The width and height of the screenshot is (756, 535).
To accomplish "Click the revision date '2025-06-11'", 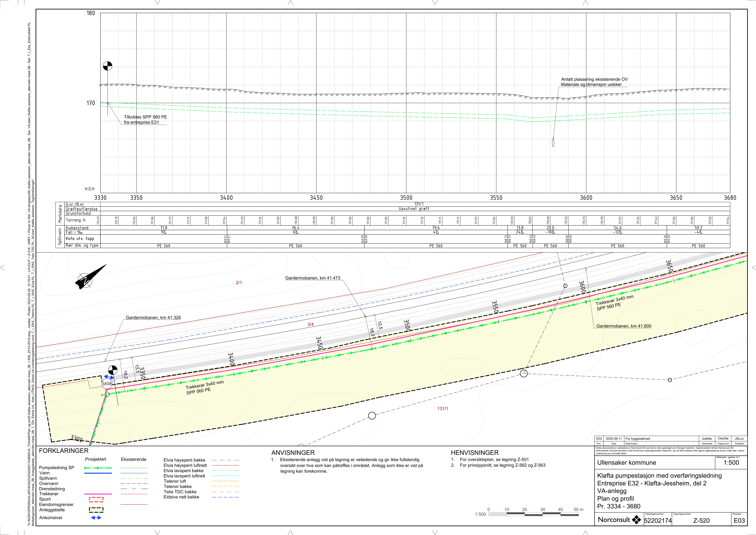I will (614, 439).
